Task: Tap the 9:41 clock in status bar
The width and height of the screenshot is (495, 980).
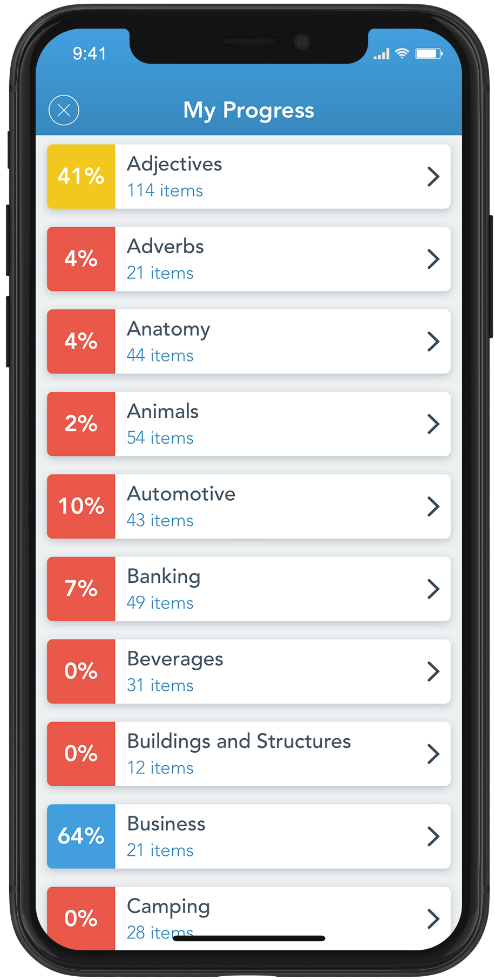Action: (x=90, y=53)
